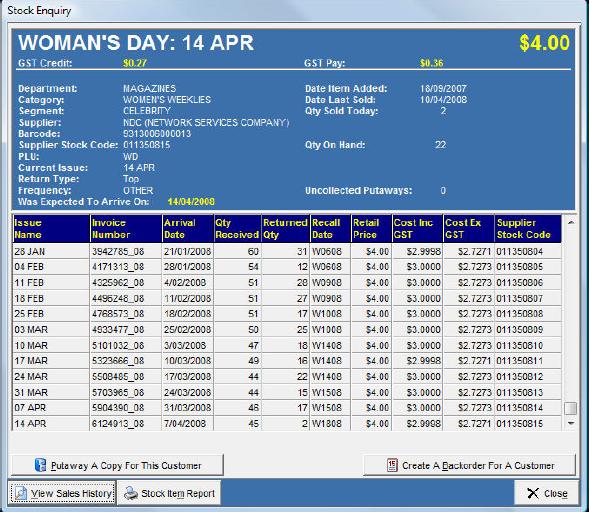
Task: Click the Issue Name column header
Action: coord(51,229)
